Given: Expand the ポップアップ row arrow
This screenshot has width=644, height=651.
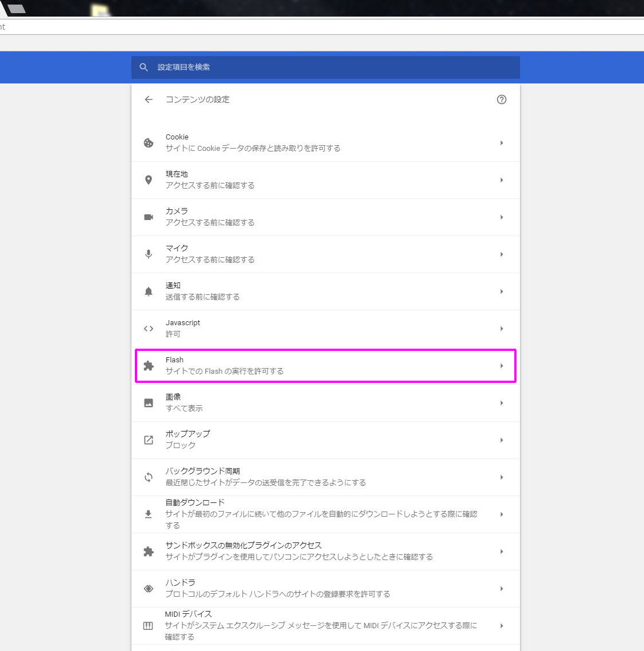Looking at the screenshot, I should pyautogui.click(x=502, y=440).
